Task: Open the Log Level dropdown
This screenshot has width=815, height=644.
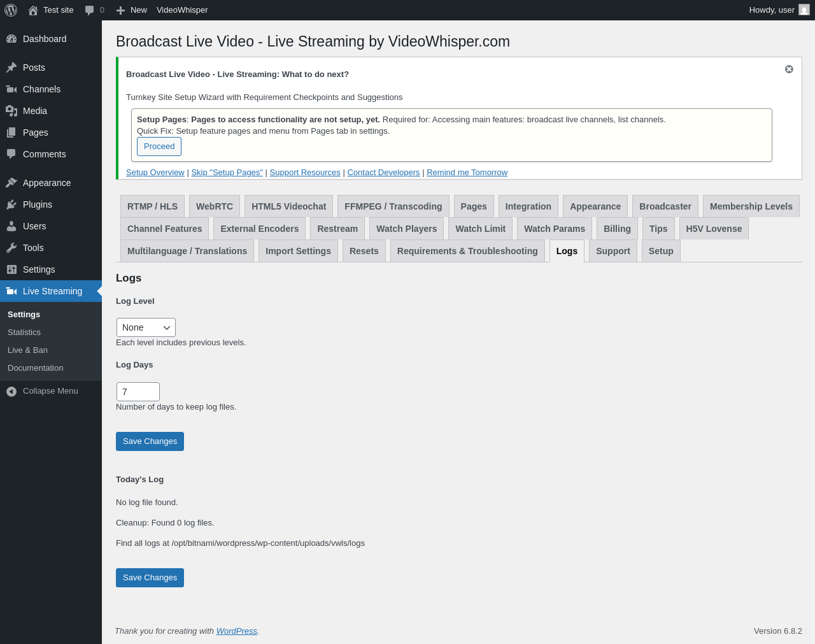Action: tap(146, 327)
